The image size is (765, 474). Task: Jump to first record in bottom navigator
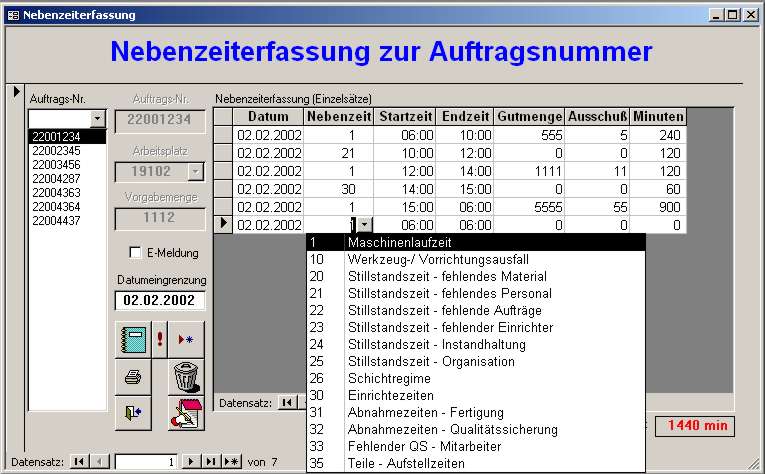[x=78, y=461]
